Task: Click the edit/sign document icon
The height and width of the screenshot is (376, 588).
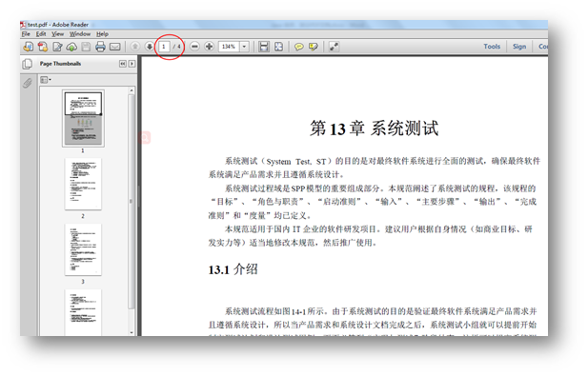Action: click(57, 47)
